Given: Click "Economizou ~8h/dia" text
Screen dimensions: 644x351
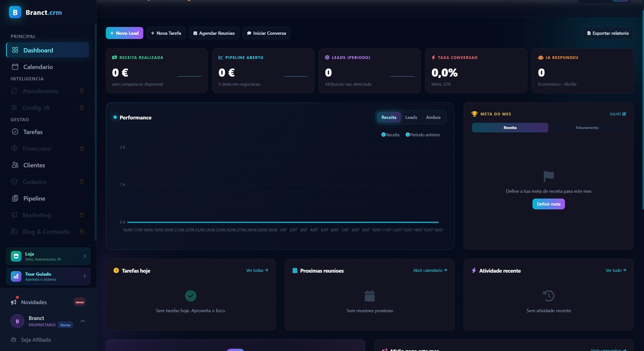Looking at the screenshot, I should point(557,84).
